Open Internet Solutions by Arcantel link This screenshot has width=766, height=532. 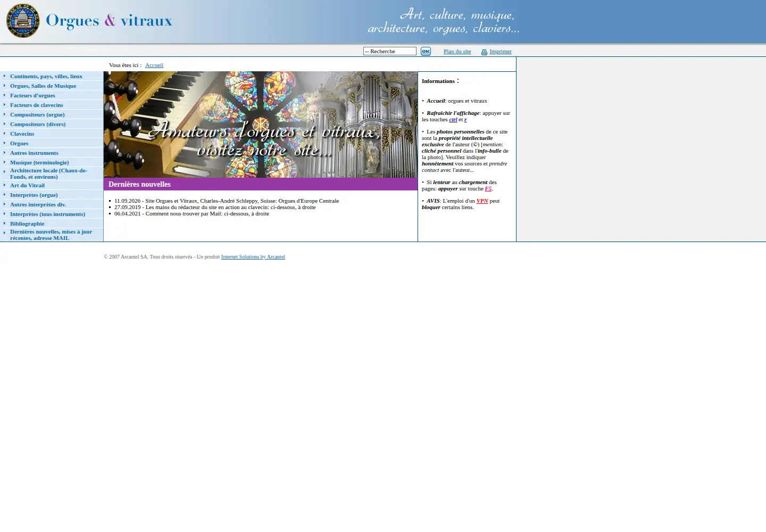253,257
